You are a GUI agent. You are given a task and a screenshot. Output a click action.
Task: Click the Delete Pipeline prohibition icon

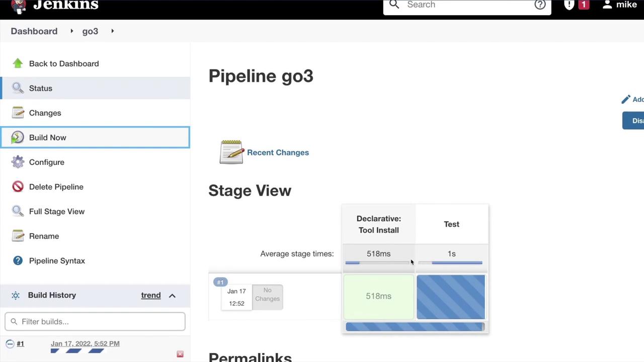click(x=18, y=187)
